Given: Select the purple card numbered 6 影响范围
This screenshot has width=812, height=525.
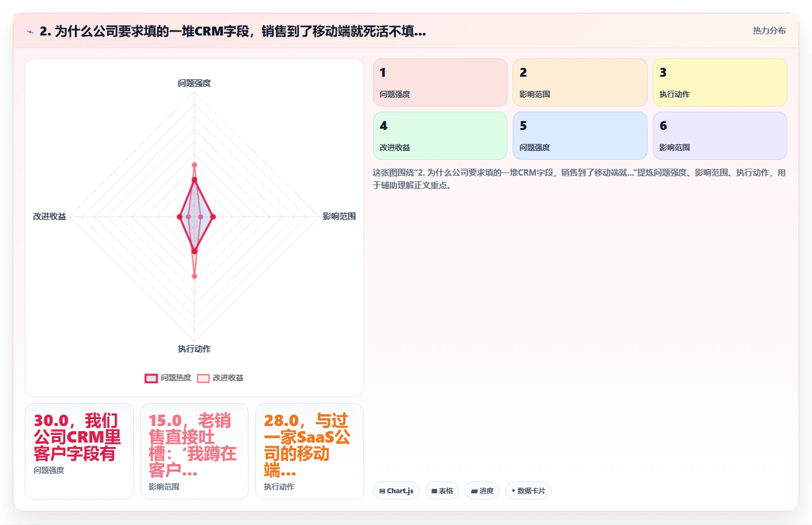Looking at the screenshot, I should (720, 136).
